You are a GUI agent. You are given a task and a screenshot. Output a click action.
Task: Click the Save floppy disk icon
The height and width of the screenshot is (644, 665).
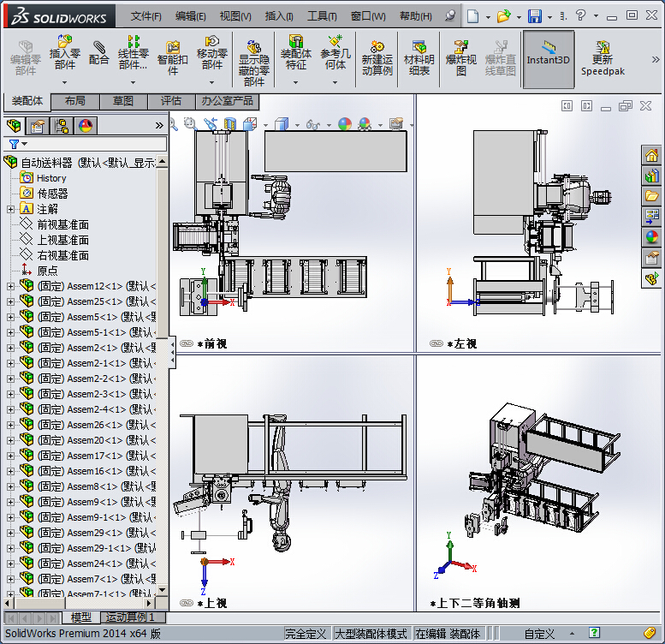534,16
